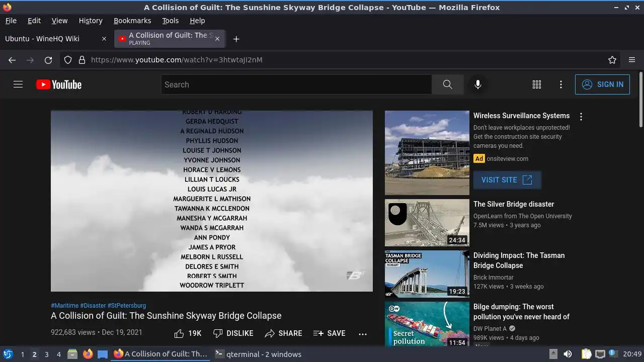Switch to the Ubuntu - WineHQ Wiki tab
The height and width of the screenshot is (362, 644).
coord(56,39)
